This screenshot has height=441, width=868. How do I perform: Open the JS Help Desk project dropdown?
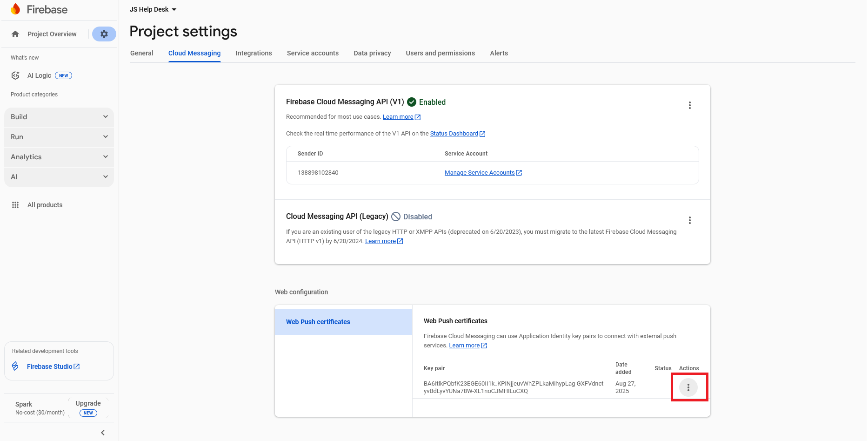[x=153, y=9]
